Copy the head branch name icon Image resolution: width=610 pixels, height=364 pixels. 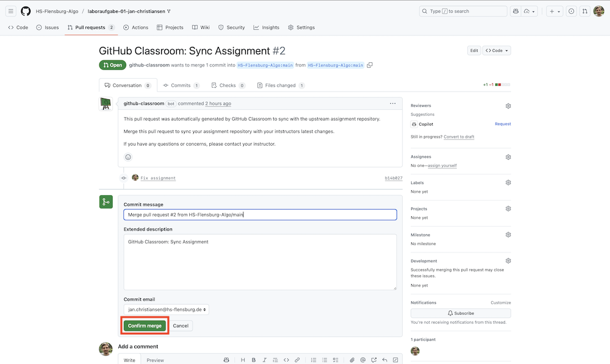point(370,65)
